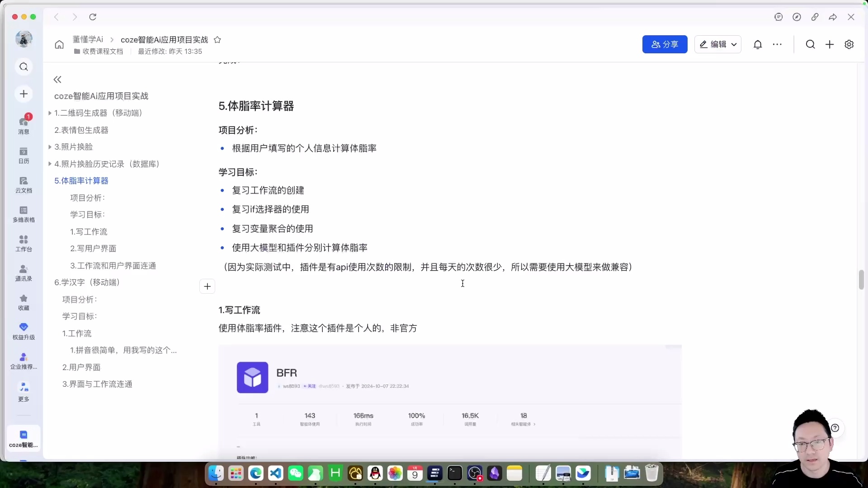This screenshot has height=488, width=868.
Task: Click the + insert block button beside the paragraph
Action: [x=207, y=286]
